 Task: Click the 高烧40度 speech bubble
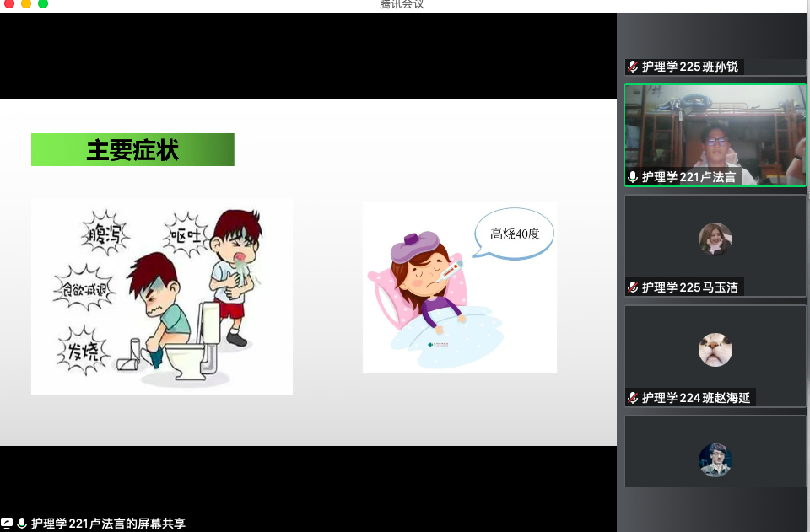(x=514, y=233)
